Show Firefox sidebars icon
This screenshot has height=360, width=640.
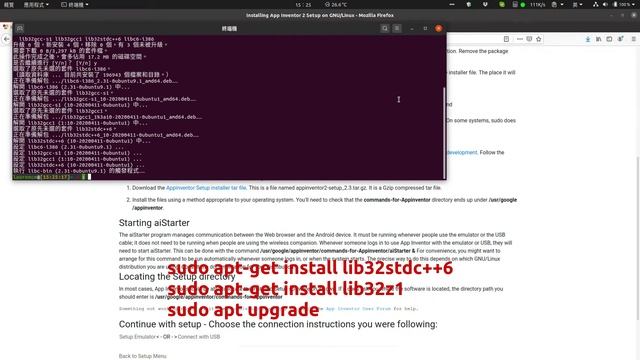(609, 39)
